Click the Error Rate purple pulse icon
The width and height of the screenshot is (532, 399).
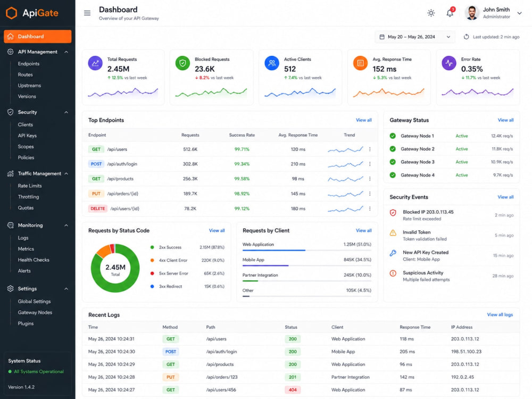[x=449, y=63]
